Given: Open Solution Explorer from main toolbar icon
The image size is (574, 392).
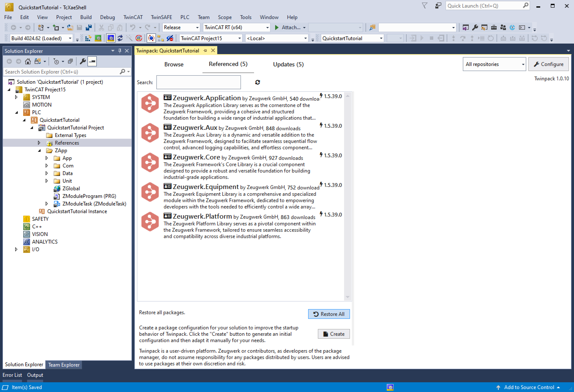Looking at the screenshot, I should point(466,27).
